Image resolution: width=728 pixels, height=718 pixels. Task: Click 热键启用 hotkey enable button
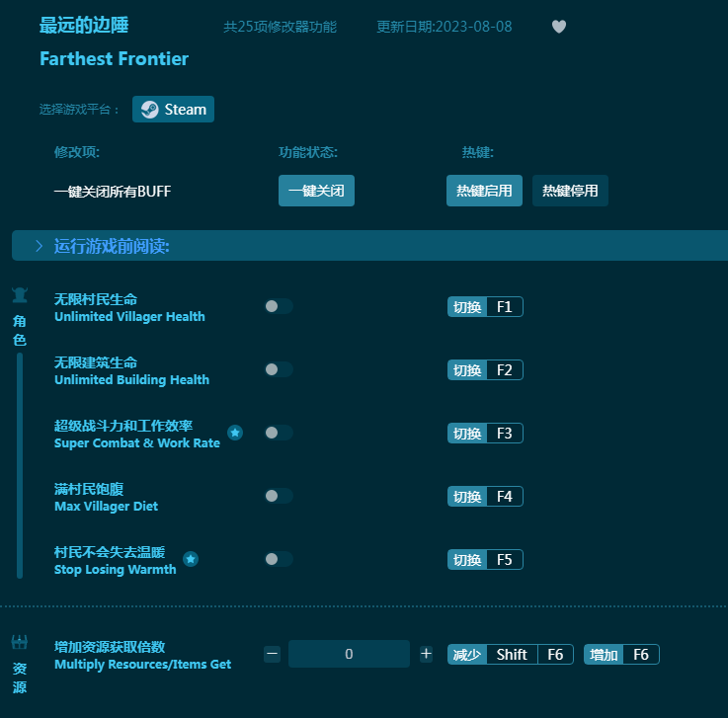pos(484,191)
